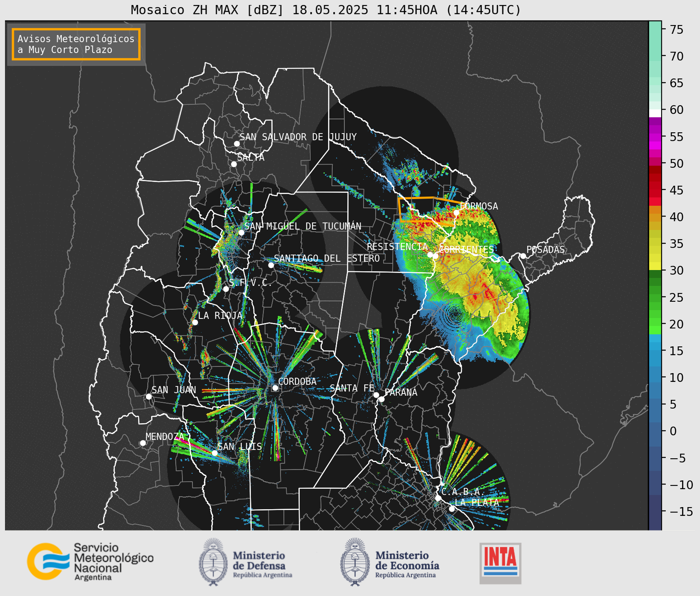The width and height of the screenshot is (700, 596).
Task: Click the 'LA PLATA' label
Action: coord(477,503)
